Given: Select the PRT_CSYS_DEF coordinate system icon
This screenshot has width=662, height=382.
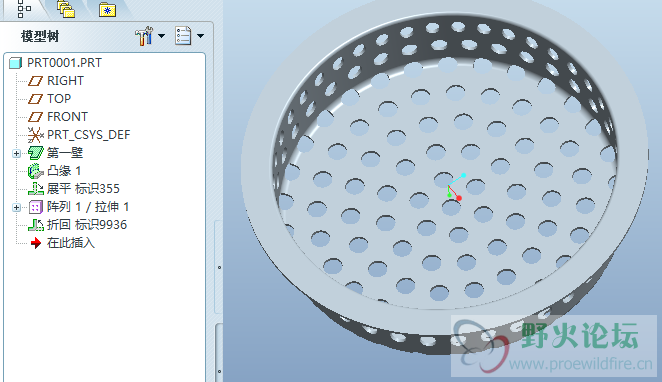Looking at the screenshot, I should pyautogui.click(x=35, y=135).
